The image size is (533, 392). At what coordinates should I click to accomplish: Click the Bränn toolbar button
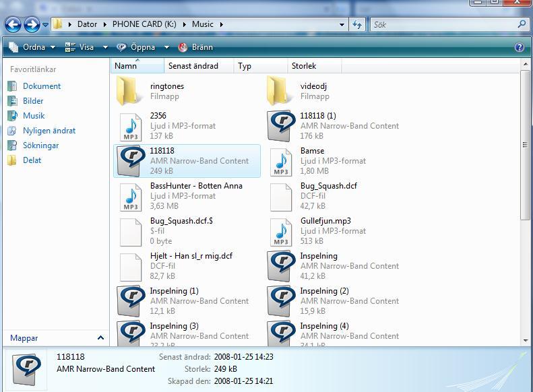click(x=195, y=47)
